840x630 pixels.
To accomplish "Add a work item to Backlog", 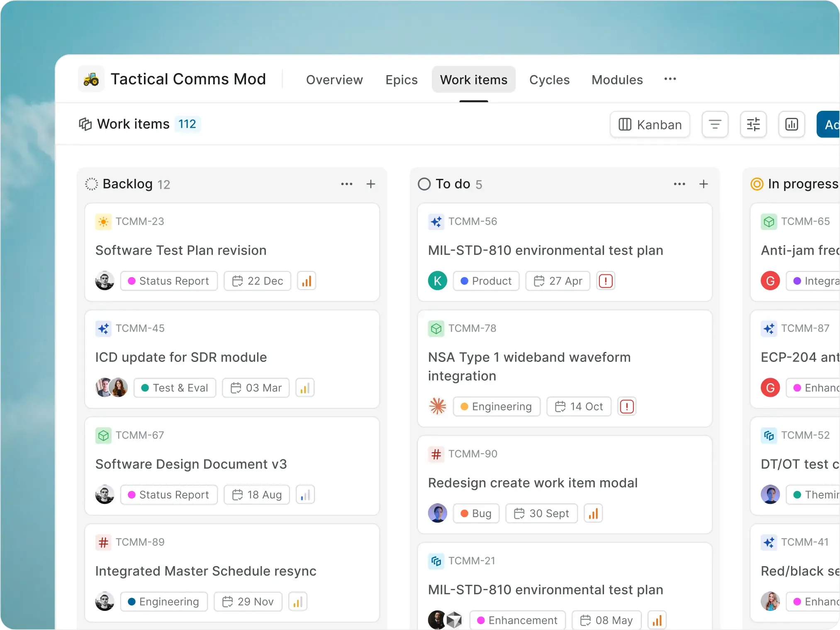I will coord(371,184).
